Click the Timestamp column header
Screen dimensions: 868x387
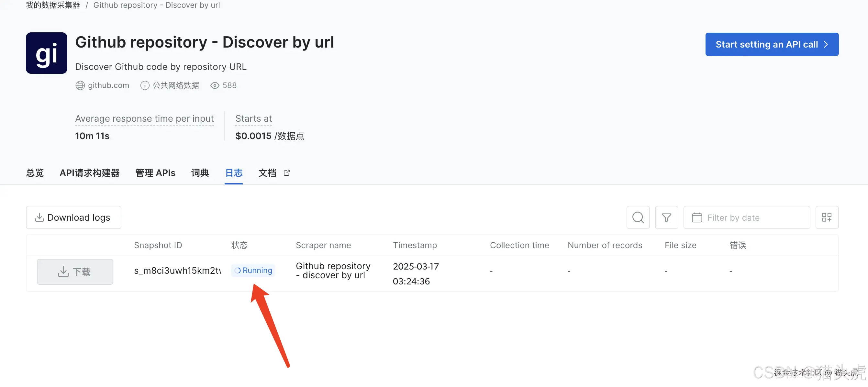tap(415, 245)
